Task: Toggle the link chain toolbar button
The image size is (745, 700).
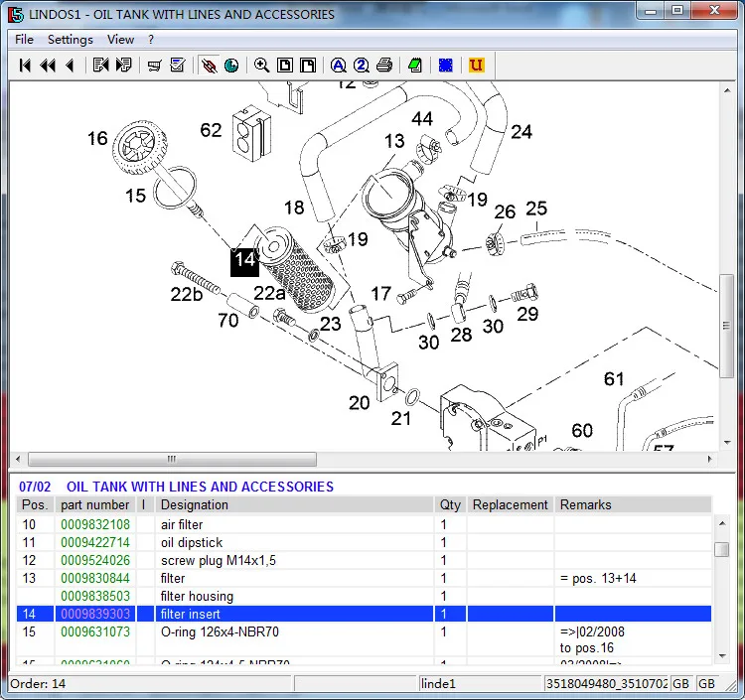Action: [209, 66]
